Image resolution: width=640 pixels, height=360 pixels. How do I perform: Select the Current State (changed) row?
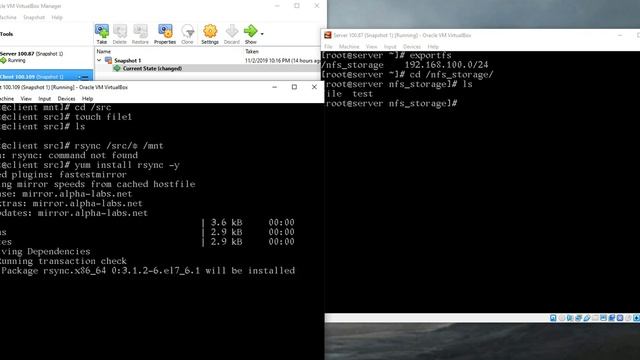[x=208, y=68]
